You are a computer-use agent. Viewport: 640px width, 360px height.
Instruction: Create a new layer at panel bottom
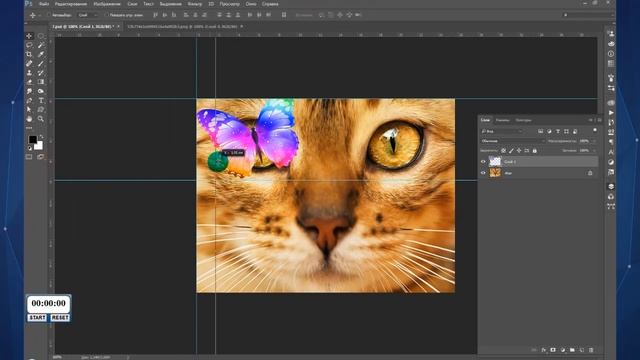[582, 350]
